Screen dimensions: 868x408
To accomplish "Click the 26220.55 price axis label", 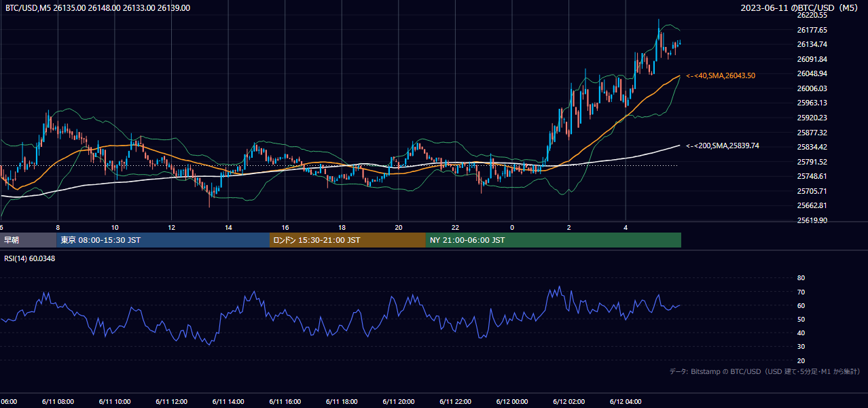I will pos(812,15).
